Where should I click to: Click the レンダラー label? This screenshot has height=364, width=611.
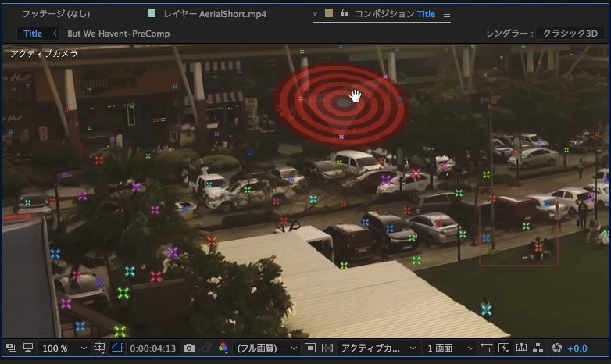[x=509, y=34]
